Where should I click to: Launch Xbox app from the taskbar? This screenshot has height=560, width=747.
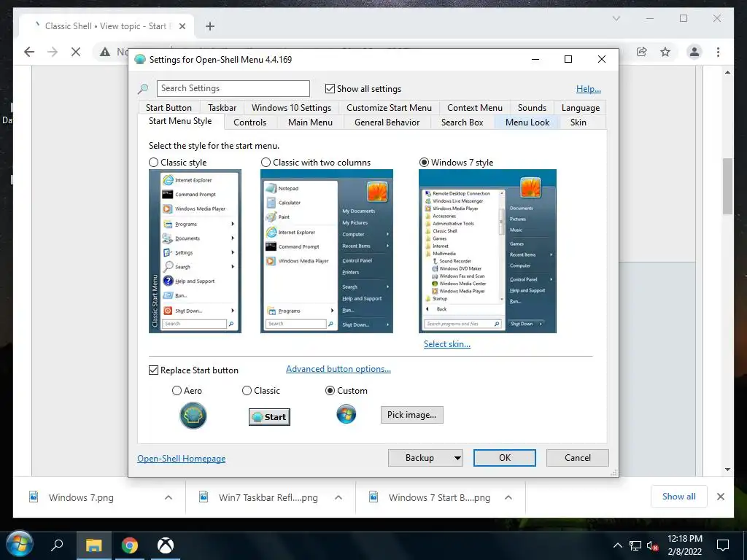pos(166,545)
